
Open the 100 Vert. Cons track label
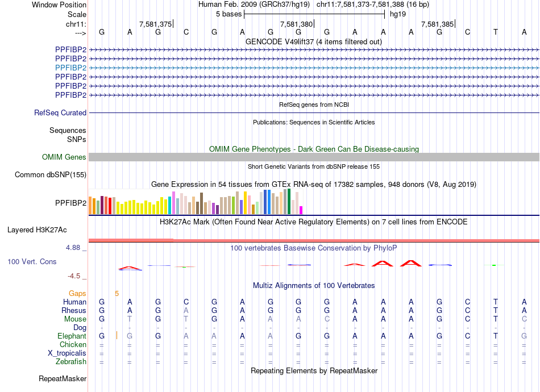coord(32,261)
